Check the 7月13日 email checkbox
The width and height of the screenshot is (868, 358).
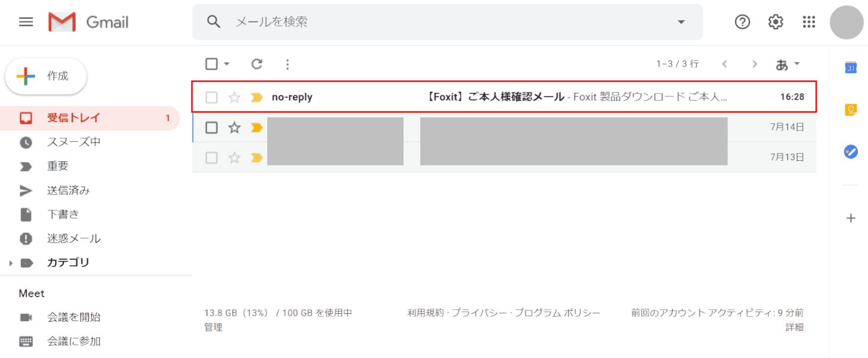pyautogui.click(x=212, y=158)
